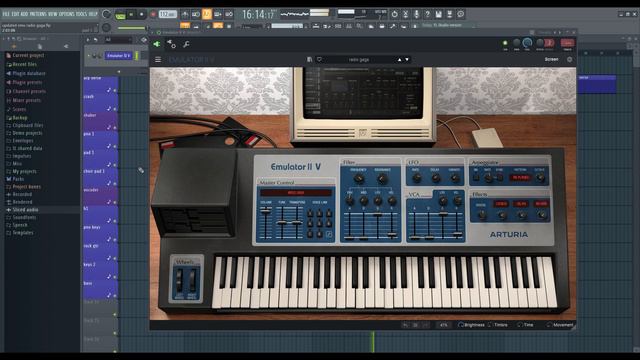The width and height of the screenshot is (640, 360).
Task: Click the heart favorite preset icon
Action: tap(319, 60)
